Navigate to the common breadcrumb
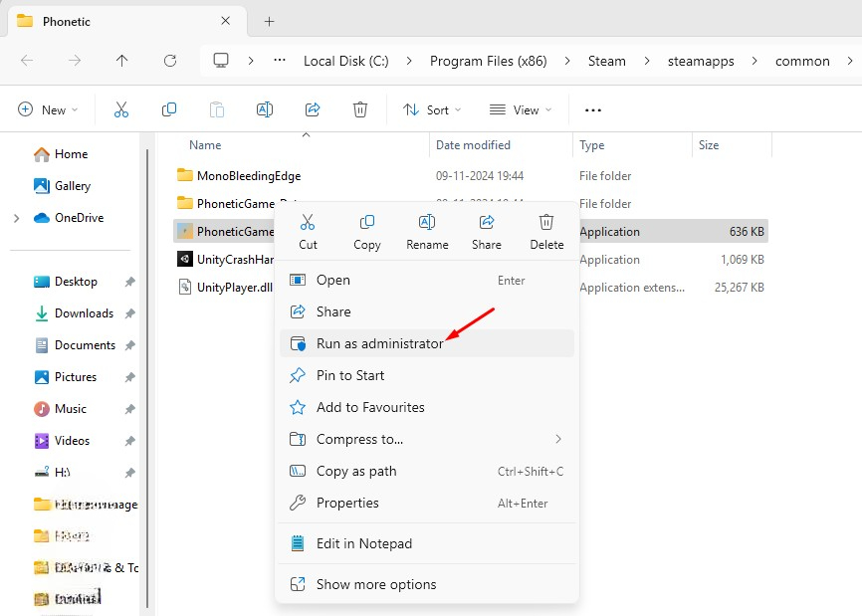Screen dimensions: 862x616 click(x=802, y=61)
